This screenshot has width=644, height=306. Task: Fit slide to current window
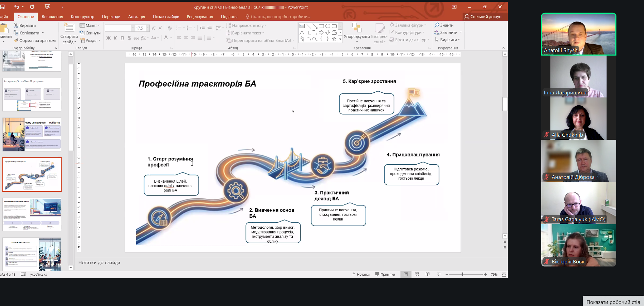[x=504, y=274]
